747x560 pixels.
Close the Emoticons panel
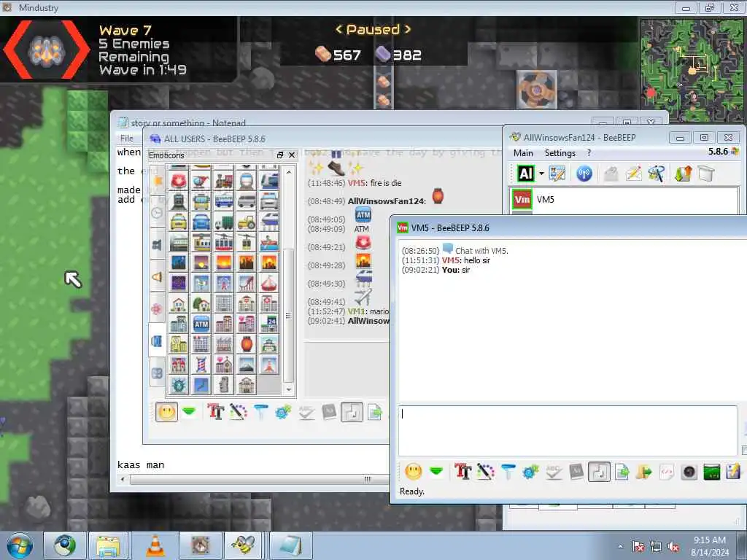click(x=292, y=155)
